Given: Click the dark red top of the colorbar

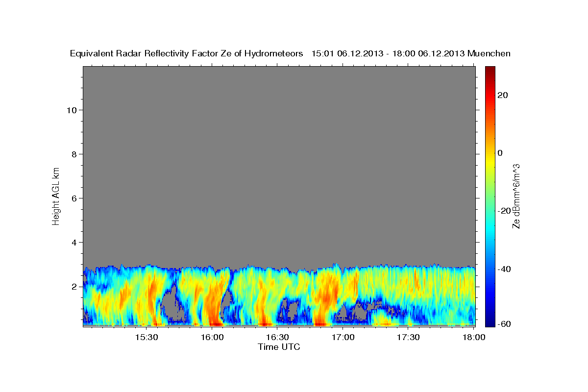Looking at the screenshot, I should [x=490, y=70].
